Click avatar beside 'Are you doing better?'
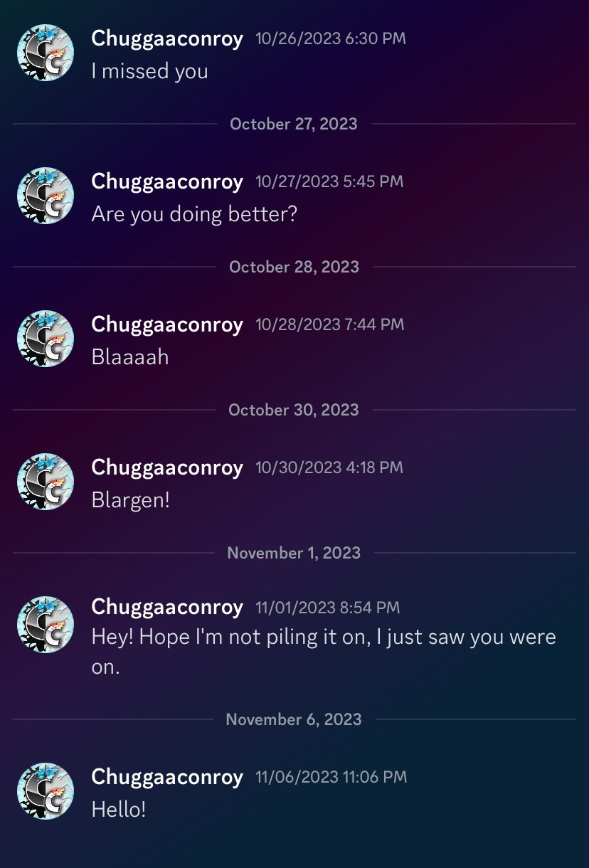589x868 pixels. [x=46, y=196]
